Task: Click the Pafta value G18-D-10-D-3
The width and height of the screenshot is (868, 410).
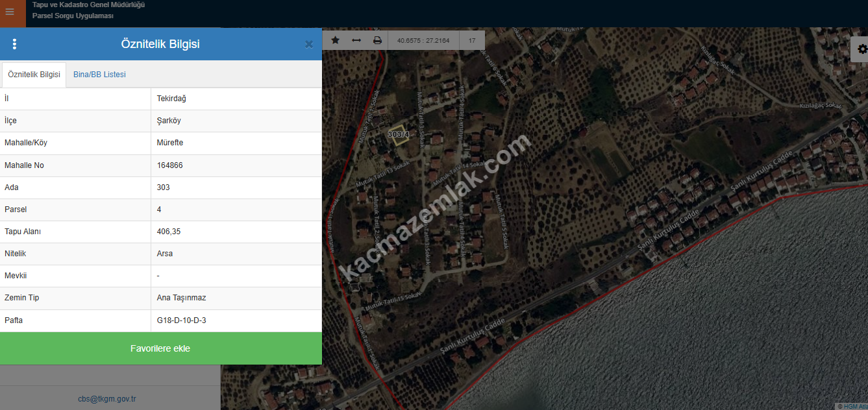Action: (x=181, y=320)
